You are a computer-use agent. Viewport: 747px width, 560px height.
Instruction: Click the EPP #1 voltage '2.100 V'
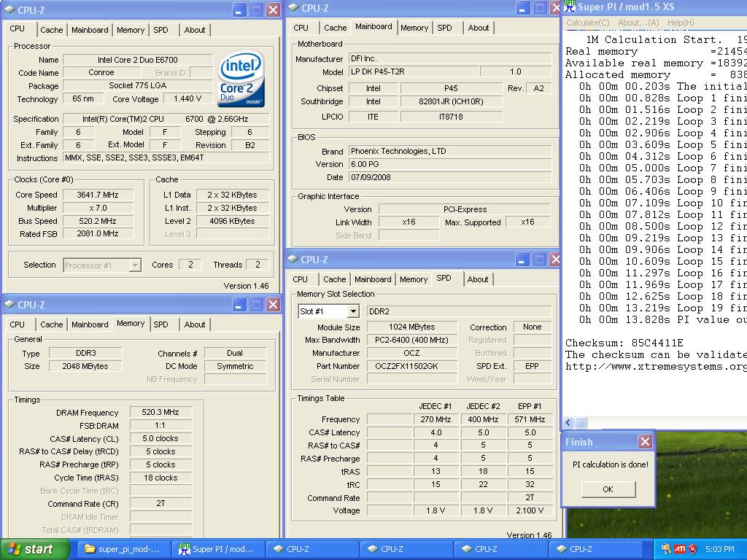[530, 510]
